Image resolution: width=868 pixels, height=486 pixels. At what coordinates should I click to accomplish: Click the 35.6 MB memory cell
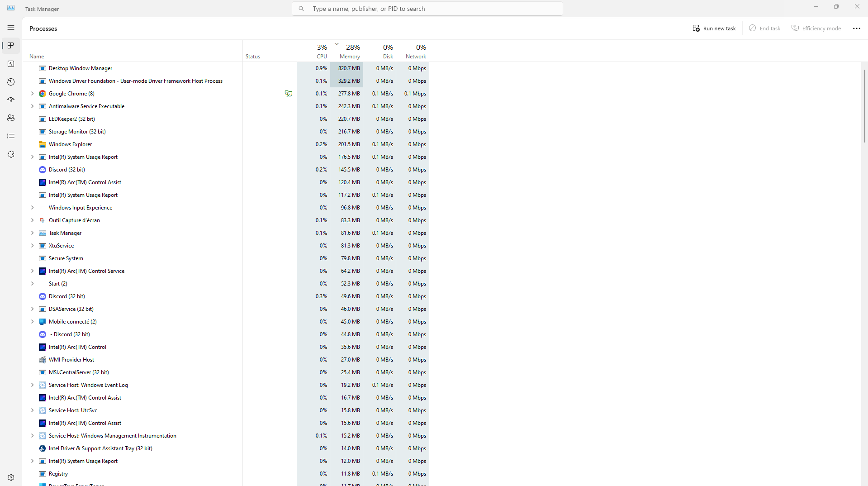(346, 347)
